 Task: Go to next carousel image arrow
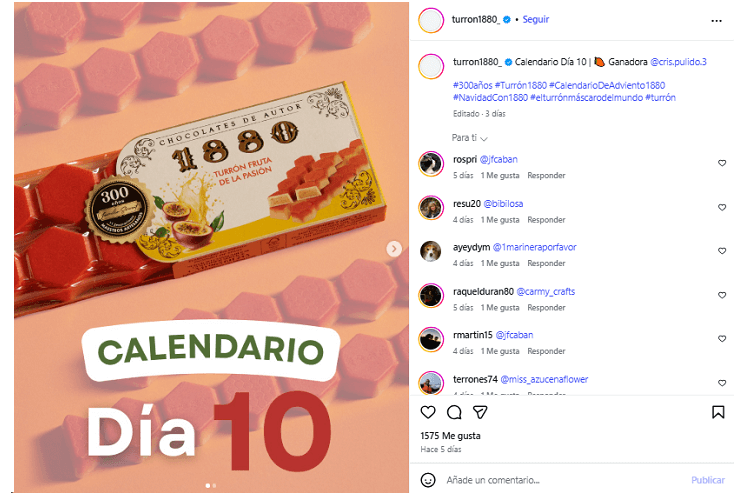pos(394,248)
